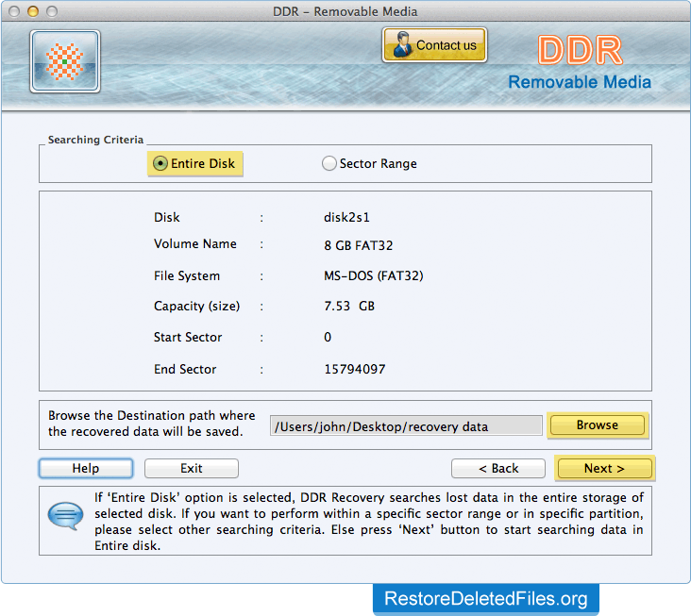Viewport: 691px width, 616px height.
Task: Click the destination path field
Action: (x=406, y=425)
